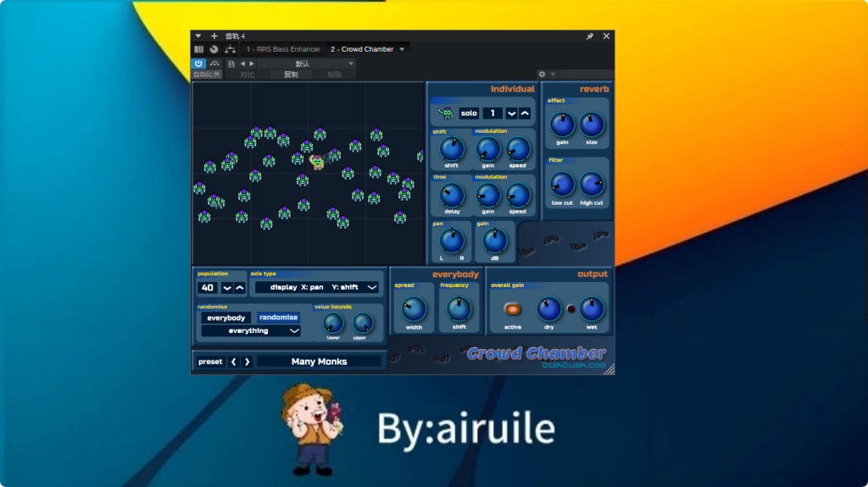The width and height of the screenshot is (868, 487).
Task: Click the time modulation speed knob
Action: click(518, 196)
